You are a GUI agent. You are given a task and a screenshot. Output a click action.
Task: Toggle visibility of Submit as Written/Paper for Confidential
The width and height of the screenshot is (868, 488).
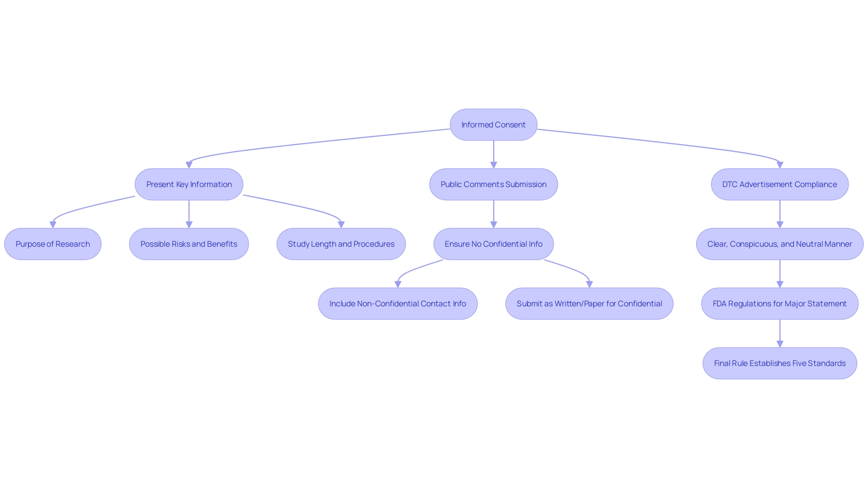coord(590,303)
